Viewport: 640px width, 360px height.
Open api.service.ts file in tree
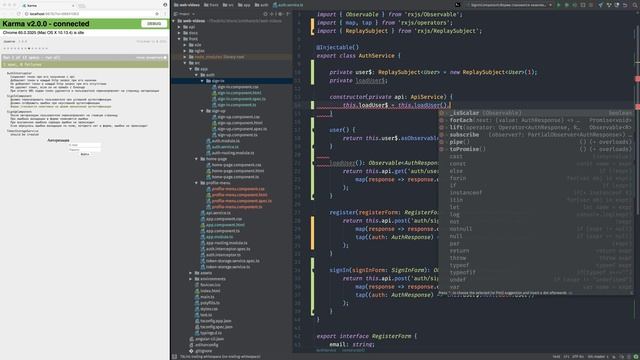[218, 213]
